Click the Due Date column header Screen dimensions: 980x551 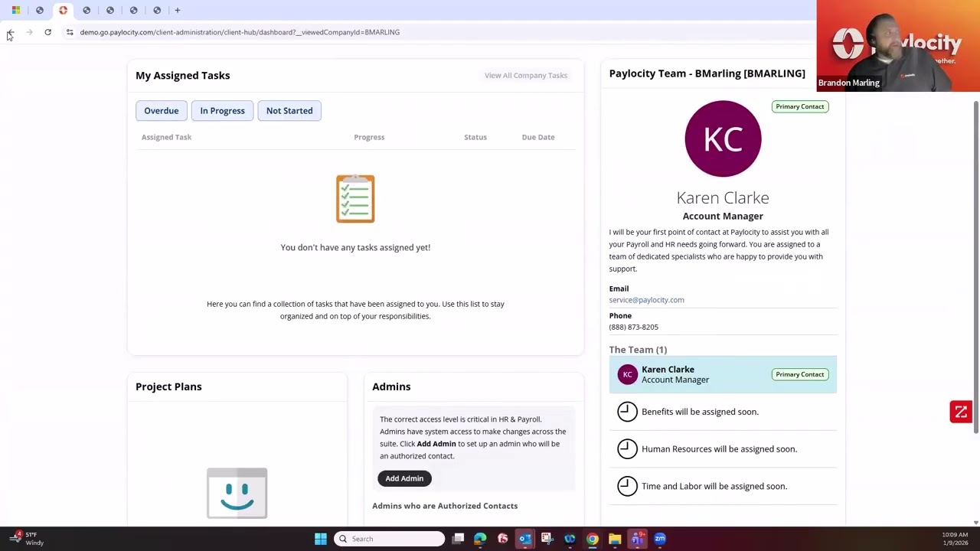(538, 137)
